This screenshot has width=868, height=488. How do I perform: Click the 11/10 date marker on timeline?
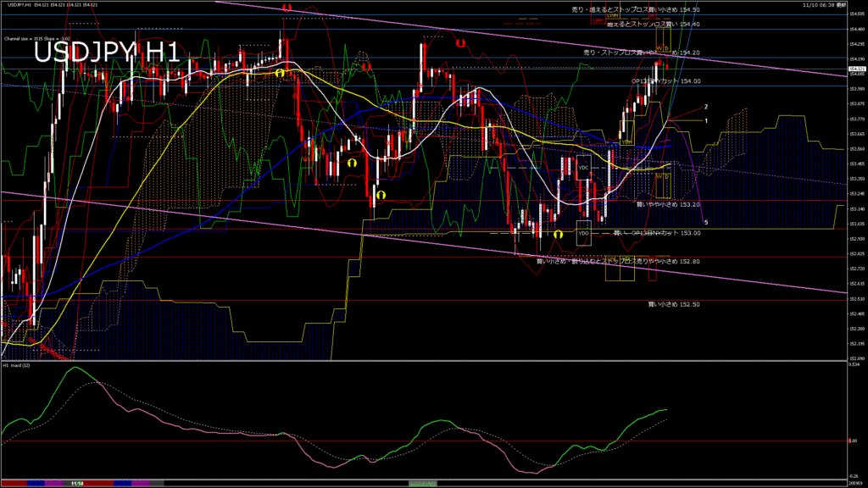[76, 483]
